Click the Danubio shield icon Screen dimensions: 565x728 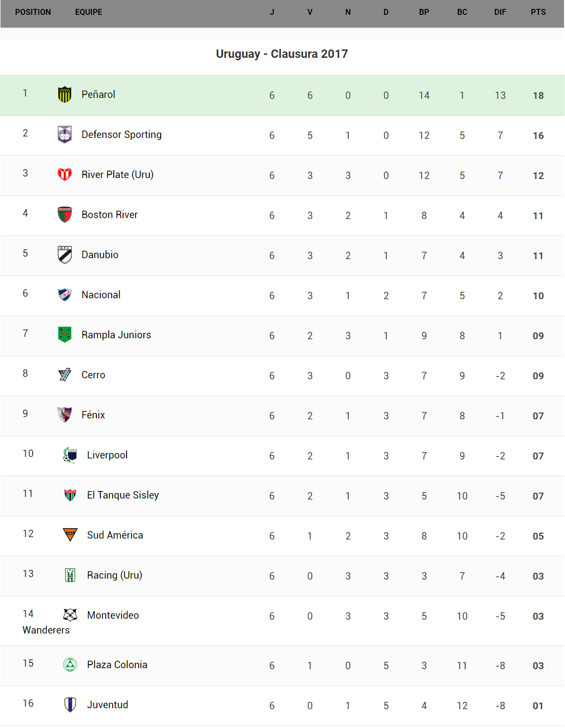[65, 255]
